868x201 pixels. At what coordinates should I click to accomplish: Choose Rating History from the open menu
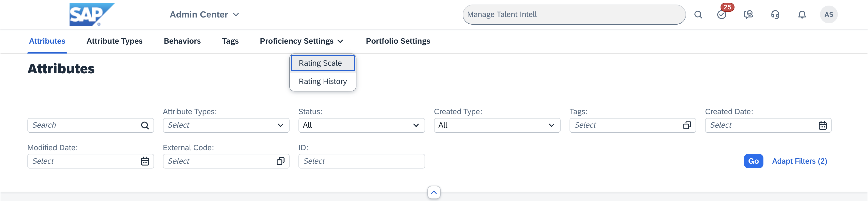323,81
